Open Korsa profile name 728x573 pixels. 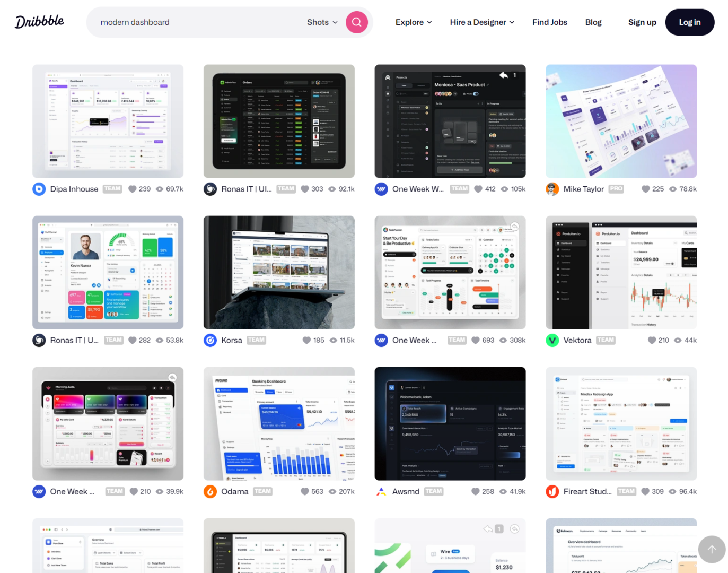232,340
